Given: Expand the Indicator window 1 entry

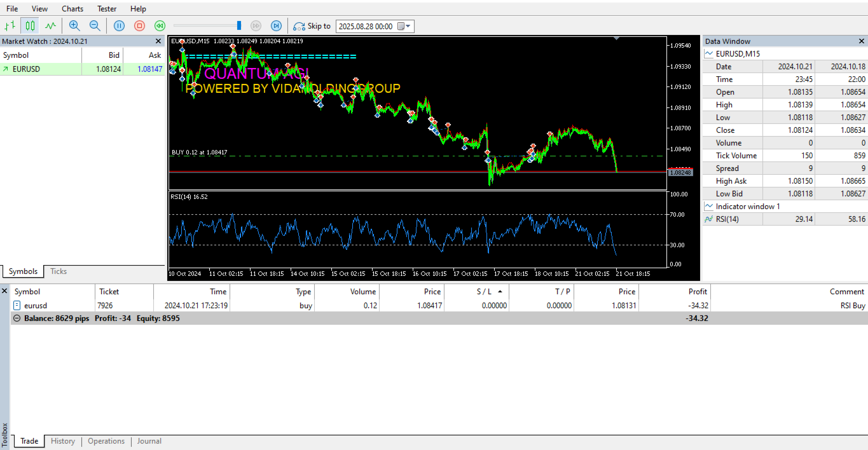Looking at the screenshot, I should 709,206.
